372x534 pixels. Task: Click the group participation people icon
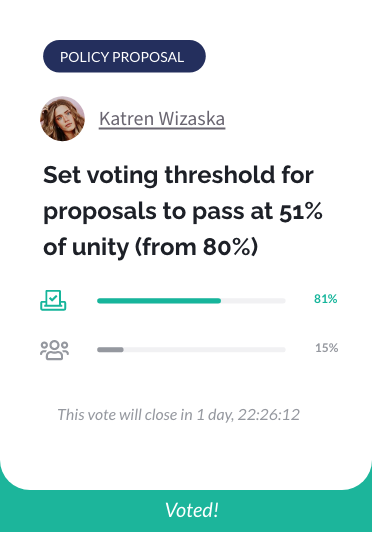pyautogui.click(x=55, y=349)
